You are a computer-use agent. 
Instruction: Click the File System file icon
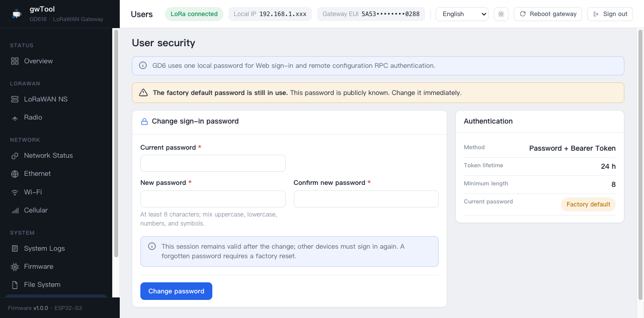pos(15,284)
